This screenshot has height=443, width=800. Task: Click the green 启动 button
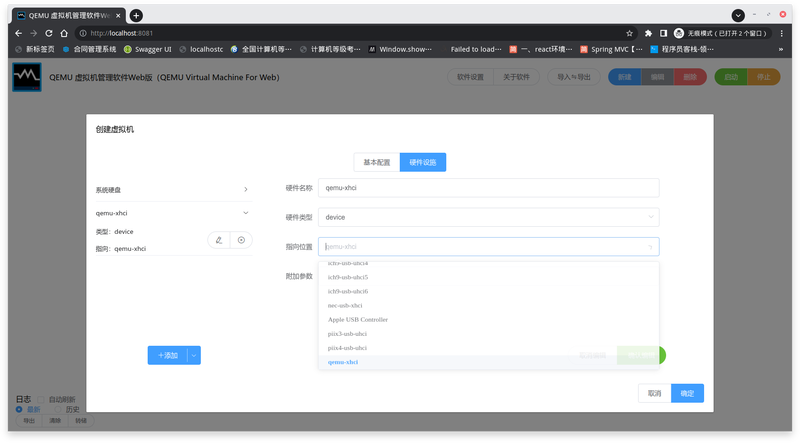[x=731, y=77]
